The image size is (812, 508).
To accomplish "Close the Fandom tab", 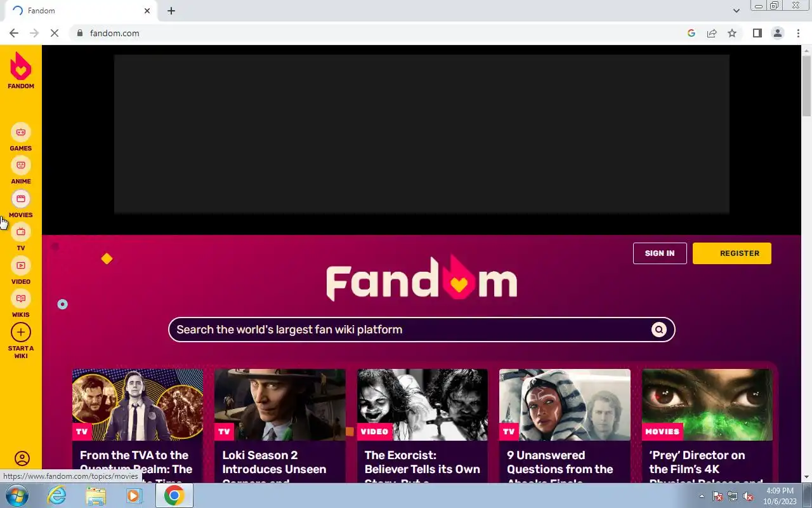I will point(147,11).
